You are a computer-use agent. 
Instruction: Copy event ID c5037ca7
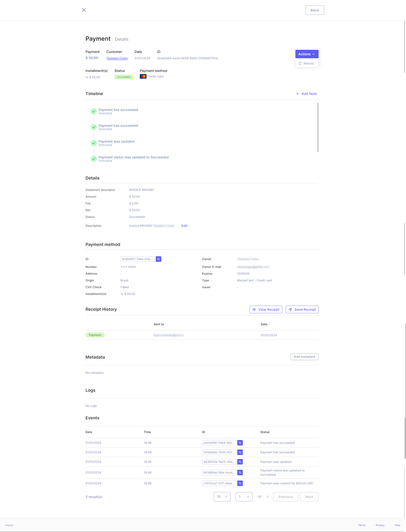coord(240,483)
